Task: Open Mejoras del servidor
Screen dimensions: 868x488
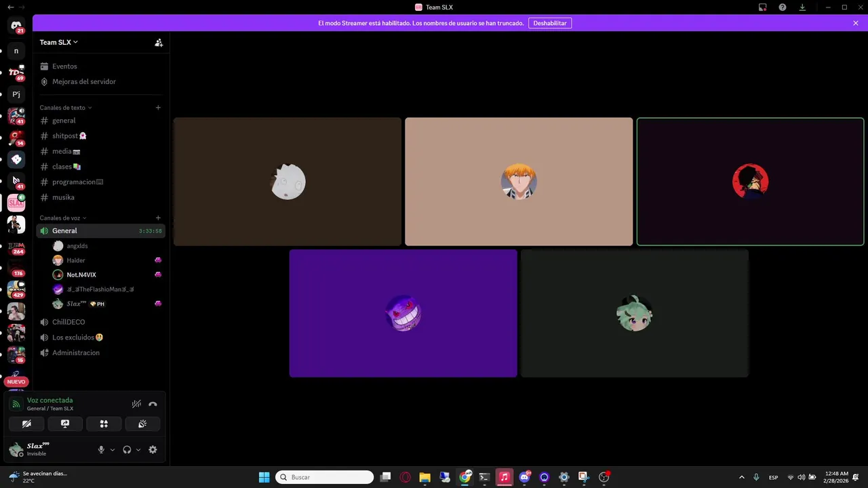Action: click(100, 81)
